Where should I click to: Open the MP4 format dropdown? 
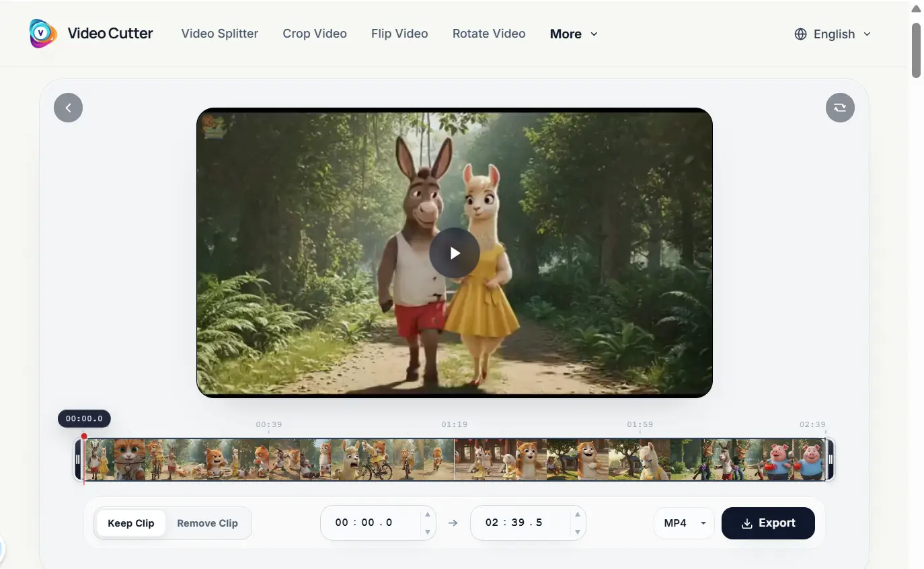(684, 523)
